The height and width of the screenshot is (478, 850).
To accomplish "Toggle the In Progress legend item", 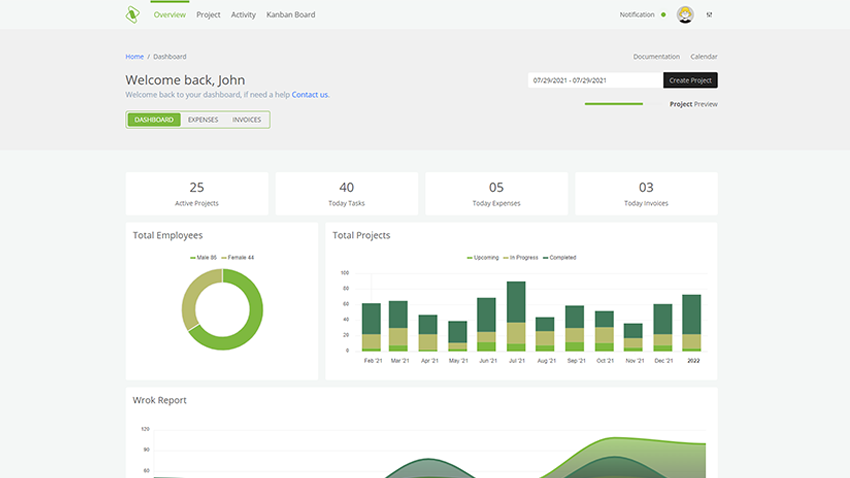I will pyautogui.click(x=520, y=258).
